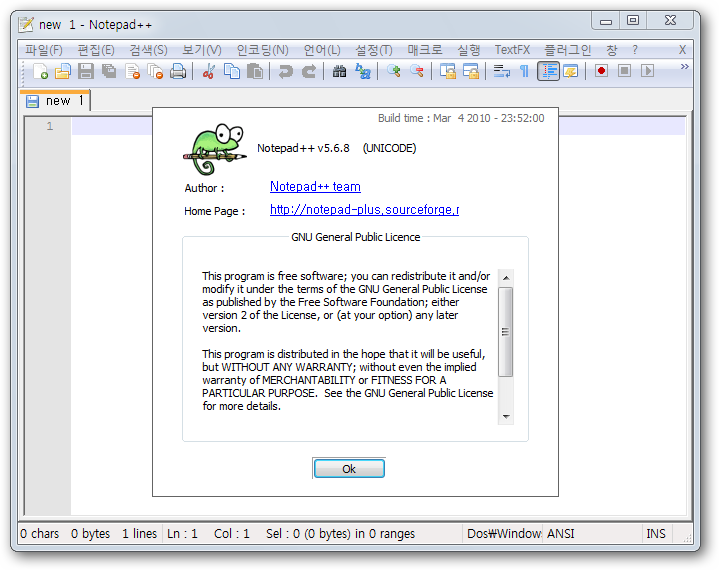The width and height of the screenshot is (719, 570).
Task: Open the notepad-plus sourceforge home page link
Action: pyautogui.click(x=364, y=210)
